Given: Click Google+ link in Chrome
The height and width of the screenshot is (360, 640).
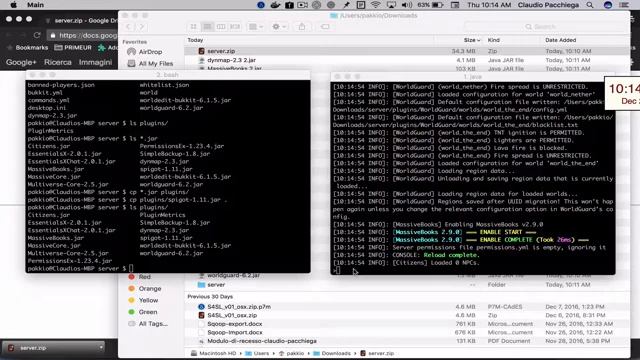Looking at the screenshot, I should click(21, 62).
